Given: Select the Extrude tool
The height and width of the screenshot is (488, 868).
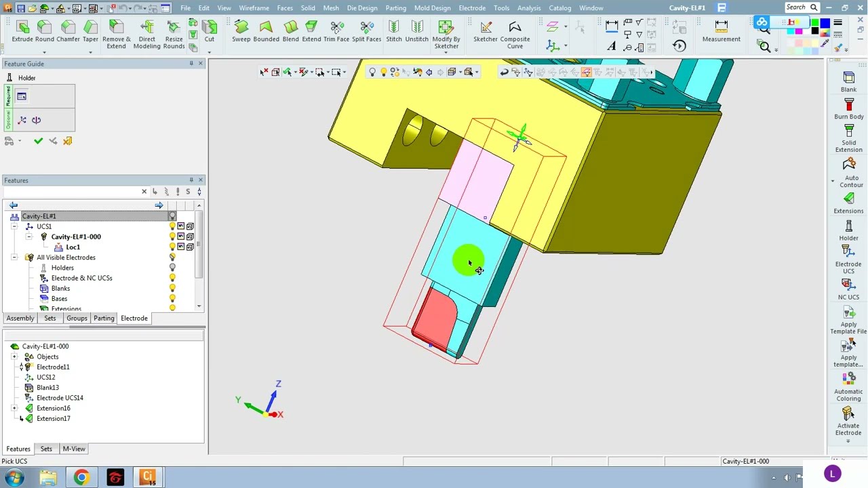Looking at the screenshot, I should pyautogui.click(x=22, y=31).
